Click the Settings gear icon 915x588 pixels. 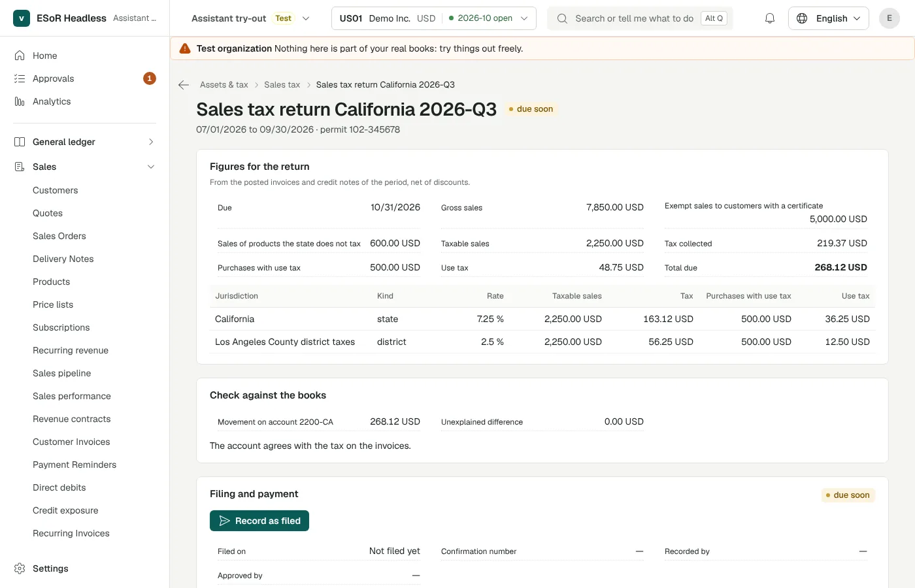click(x=20, y=568)
